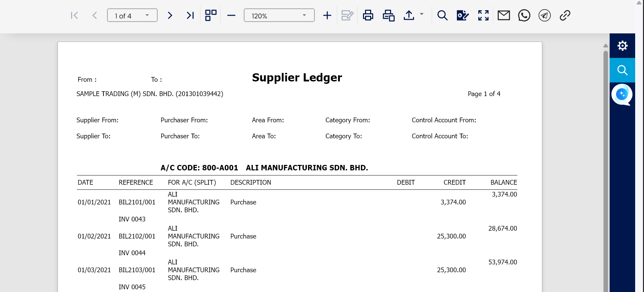
Task: Open the sidebar search panel
Action: [622, 70]
